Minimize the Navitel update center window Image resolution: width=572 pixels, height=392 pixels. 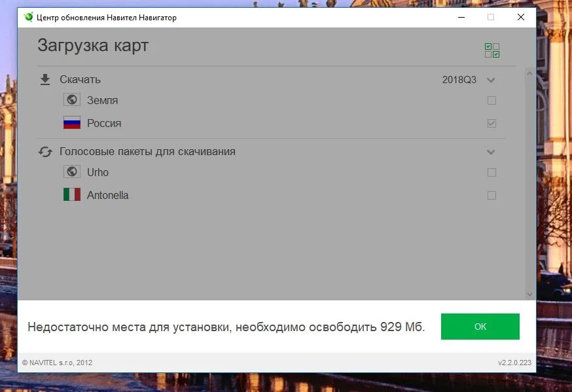(x=461, y=17)
